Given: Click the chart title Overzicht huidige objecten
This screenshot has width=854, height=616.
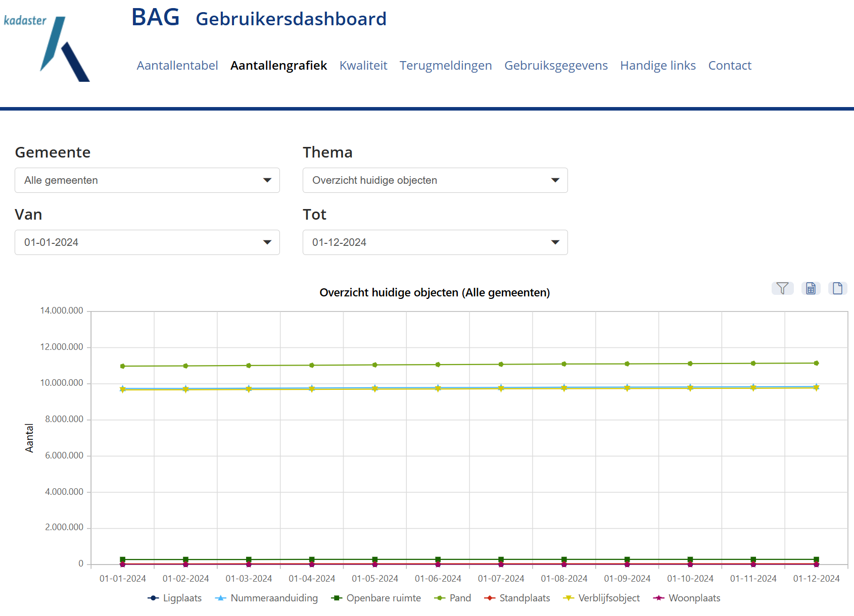Looking at the screenshot, I should pos(435,292).
